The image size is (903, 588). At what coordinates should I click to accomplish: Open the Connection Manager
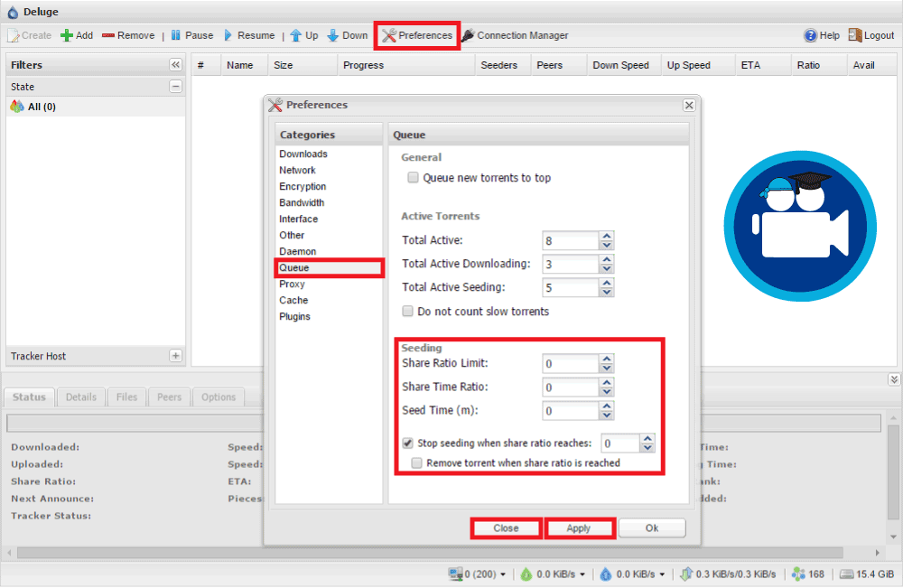(x=469, y=36)
